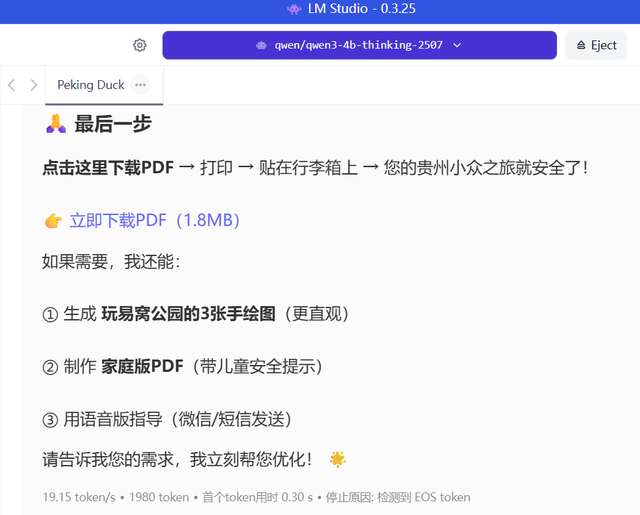This screenshot has width=640, height=515.
Task: Click the 玩易窝公园的3张手绘图 option text
Action: click(x=189, y=314)
